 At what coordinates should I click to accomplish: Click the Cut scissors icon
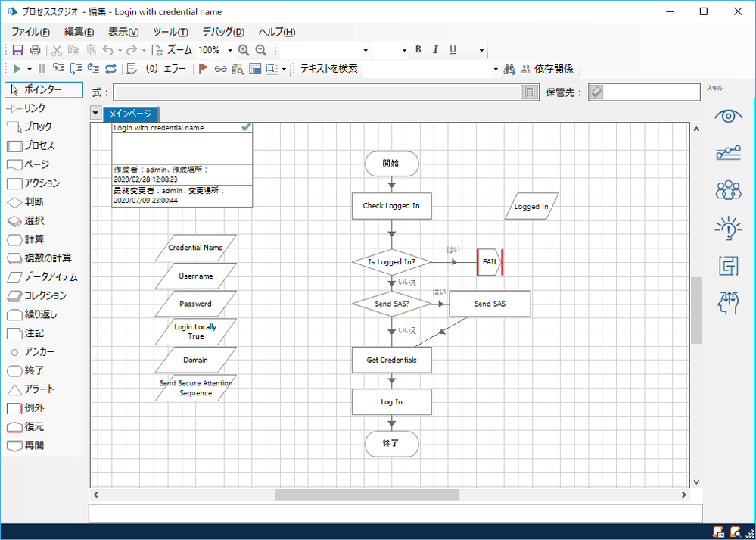click(57, 50)
